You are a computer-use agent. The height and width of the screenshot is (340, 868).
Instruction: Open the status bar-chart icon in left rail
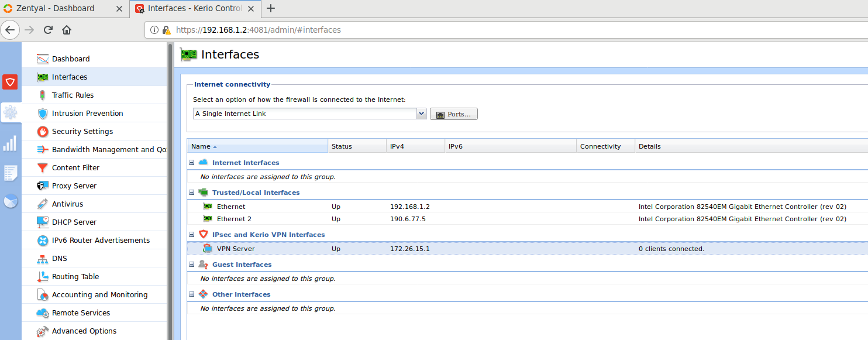(10, 143)
